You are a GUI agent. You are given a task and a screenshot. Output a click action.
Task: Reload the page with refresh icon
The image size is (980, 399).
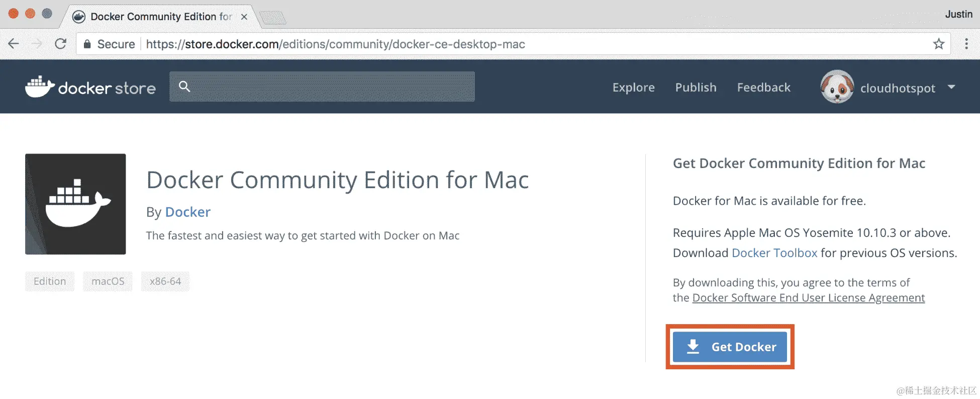61,44
